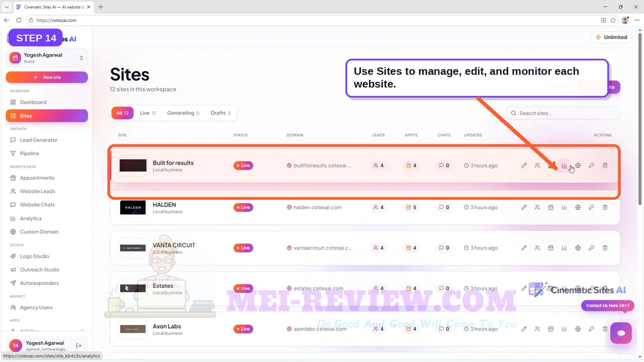Viewport: 644px width, 362px height.
Task: Edit Built for results with pencil icon
Action: pos(524,165)
